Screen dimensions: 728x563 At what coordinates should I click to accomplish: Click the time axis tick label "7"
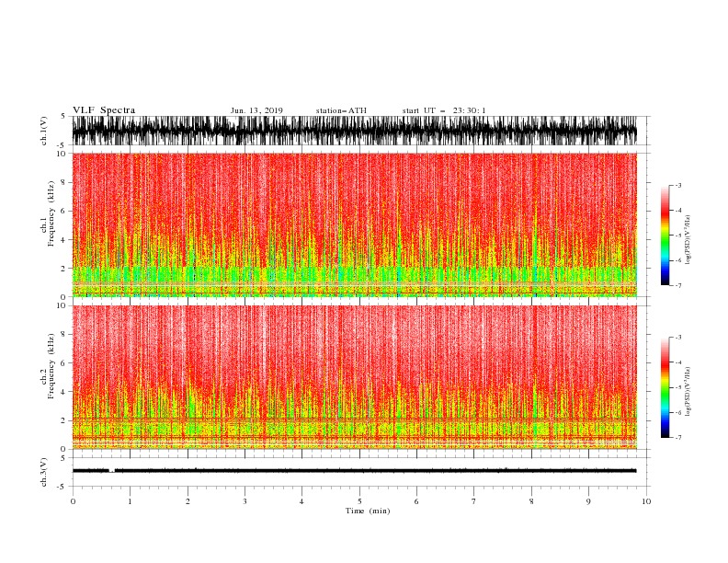tap(474, 501)
